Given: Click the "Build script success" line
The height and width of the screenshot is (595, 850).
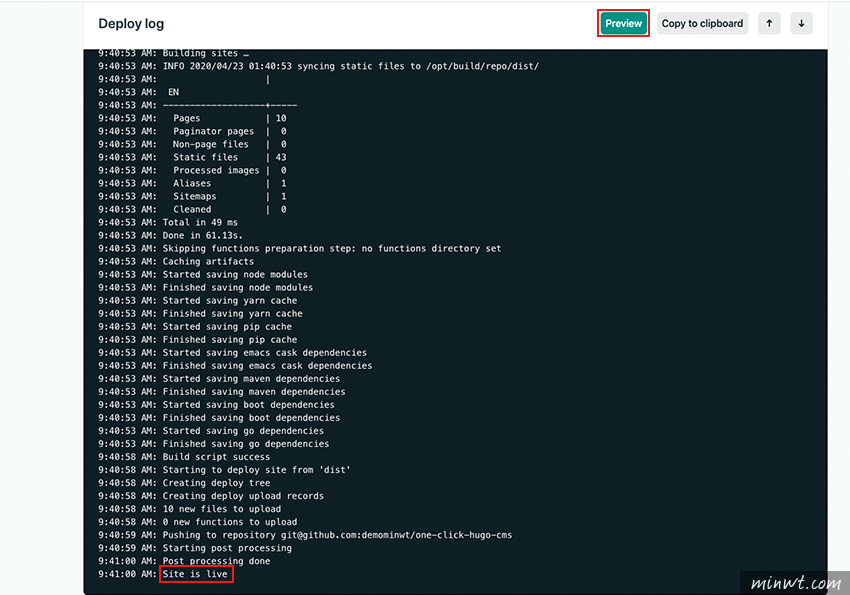Looking at the screenshot, I should [184, 457].
